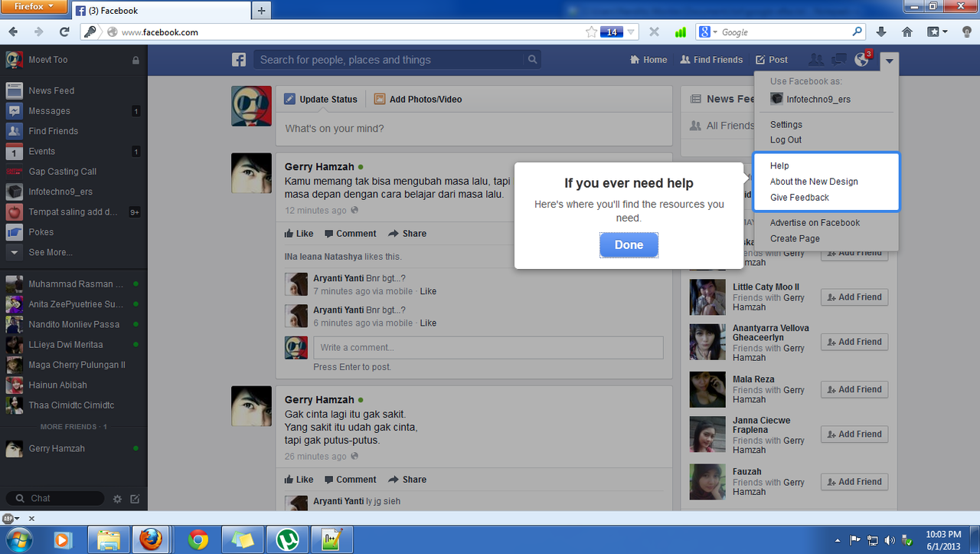Click the What's on your mind field

pos(474,129)
